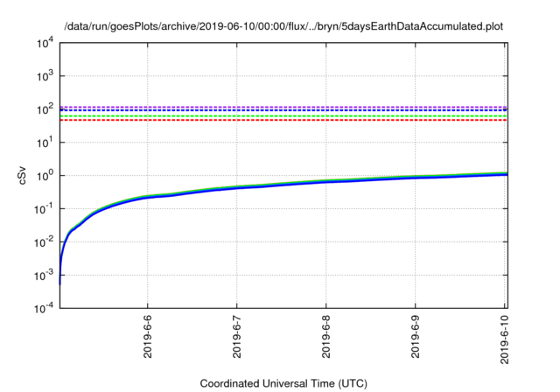Click the 'Coordinated Universal Time (UTC)' axis label
Image resolution: width=560 pixels, height=392 pixels.
click(283, 383)
